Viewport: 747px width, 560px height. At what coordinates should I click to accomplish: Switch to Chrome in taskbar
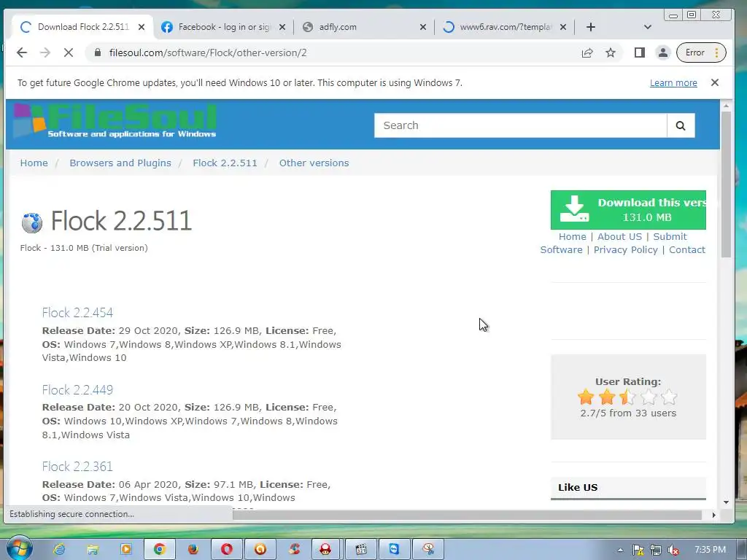tap(160, 550)
